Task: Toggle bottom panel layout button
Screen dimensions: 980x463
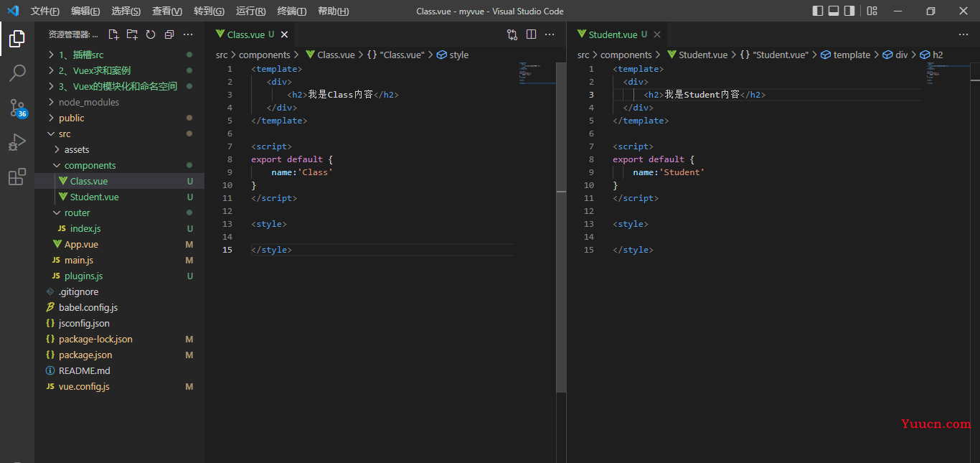Action: coord(834,11)
